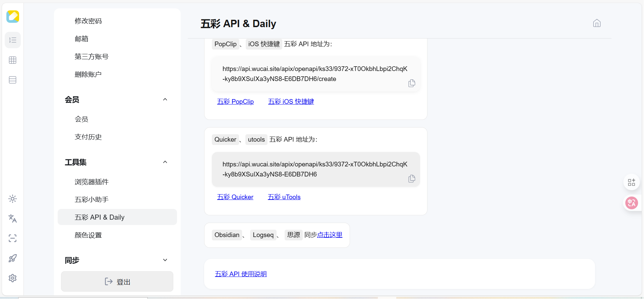Image resolution: width=644 pixels, height=299 pixels.
Task: Click the Quicker API URL ending E6DB7DH6
Action: tap(315, 169)
